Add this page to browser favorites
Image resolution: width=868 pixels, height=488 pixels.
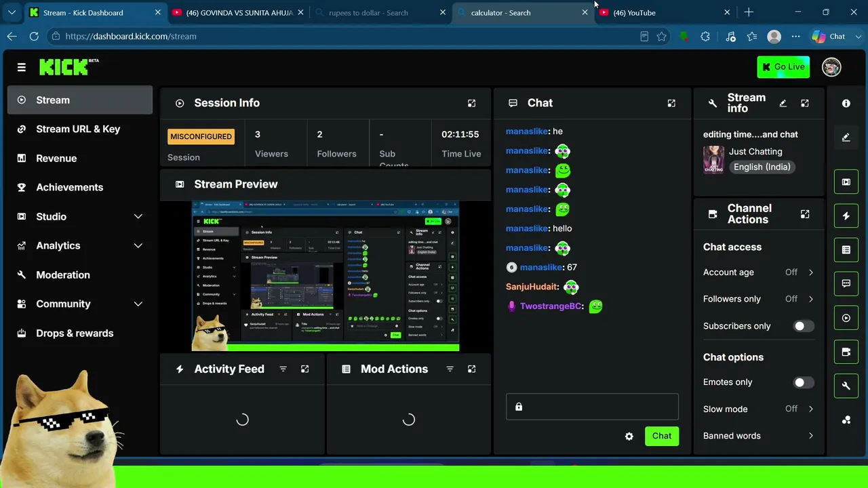click(662, 37)
